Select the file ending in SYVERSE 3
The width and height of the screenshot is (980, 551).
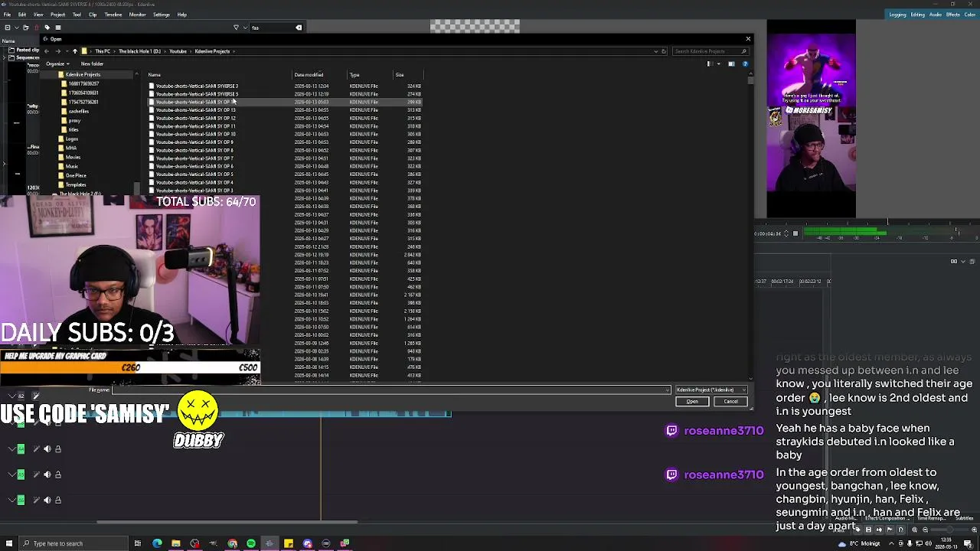pos(197,86)
